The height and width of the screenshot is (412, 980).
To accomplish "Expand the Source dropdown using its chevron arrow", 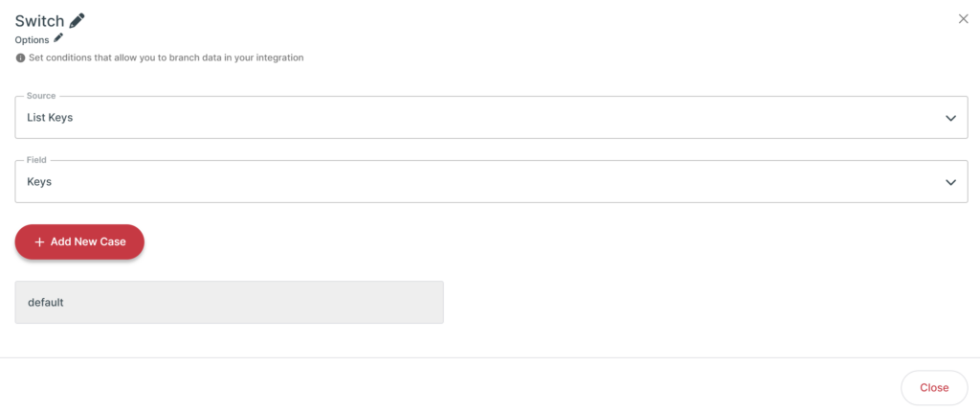I will click(950, 118).
